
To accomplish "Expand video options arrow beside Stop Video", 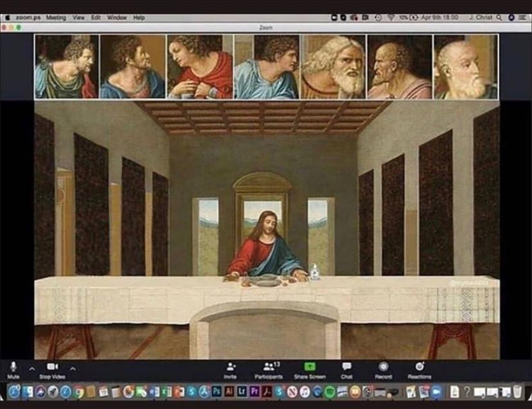I will [x=73, y=368].
